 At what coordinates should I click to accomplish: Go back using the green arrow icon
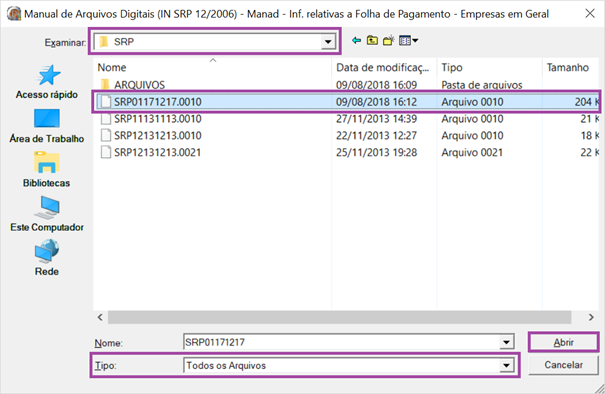(356, 41)
